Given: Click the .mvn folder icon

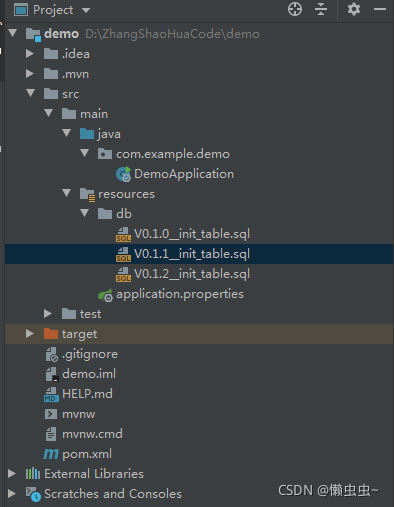Looking at the screenshot, I should pyautogui.click(x=51, y=74).
